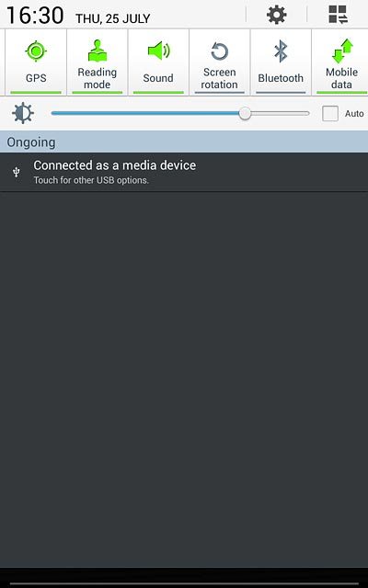Open the Connected as a media device notification
368x588 pixels.
pyautogui.click(x=184, y=172)
